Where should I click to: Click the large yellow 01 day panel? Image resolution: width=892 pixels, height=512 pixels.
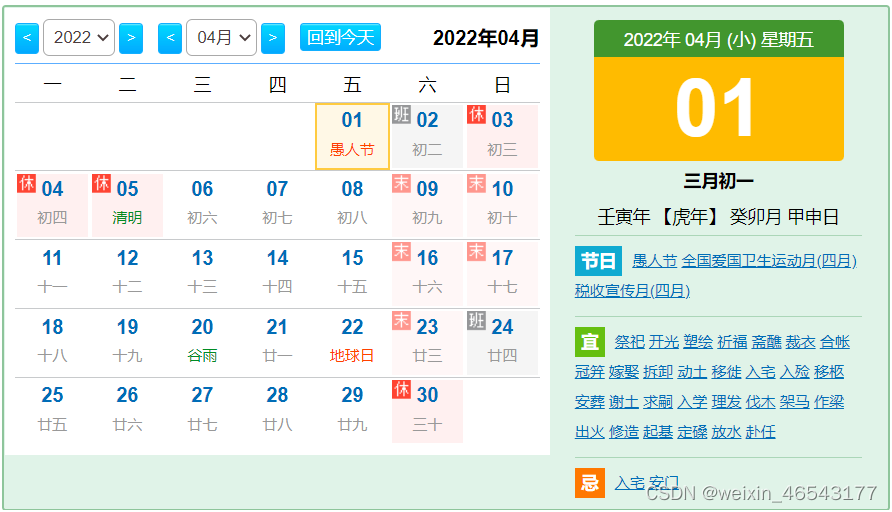[x=718, y=109]
